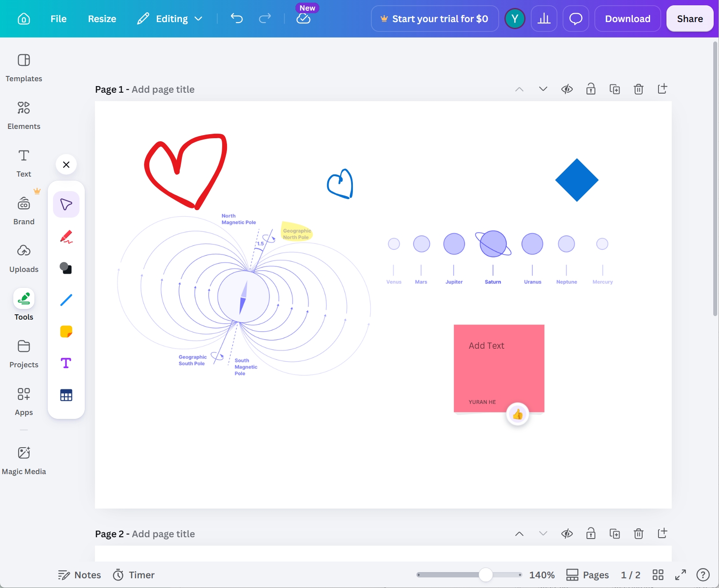The height and width of the screenshot is (588, 719).
Task: Delete Page 1
Action: click(639, 89)
